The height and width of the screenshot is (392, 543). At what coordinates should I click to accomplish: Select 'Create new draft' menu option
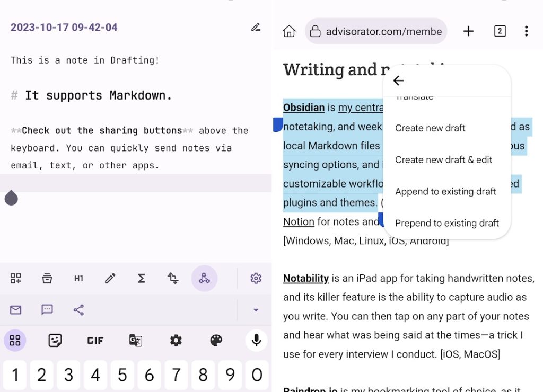tap(430, 128)
